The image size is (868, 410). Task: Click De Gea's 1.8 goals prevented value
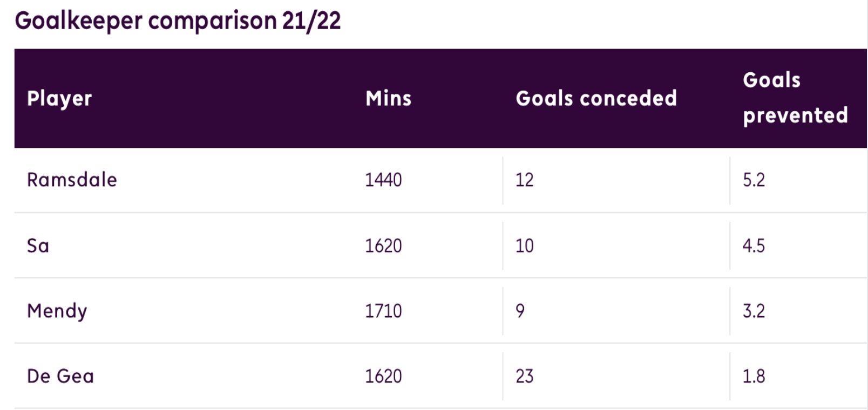point(754,376)
